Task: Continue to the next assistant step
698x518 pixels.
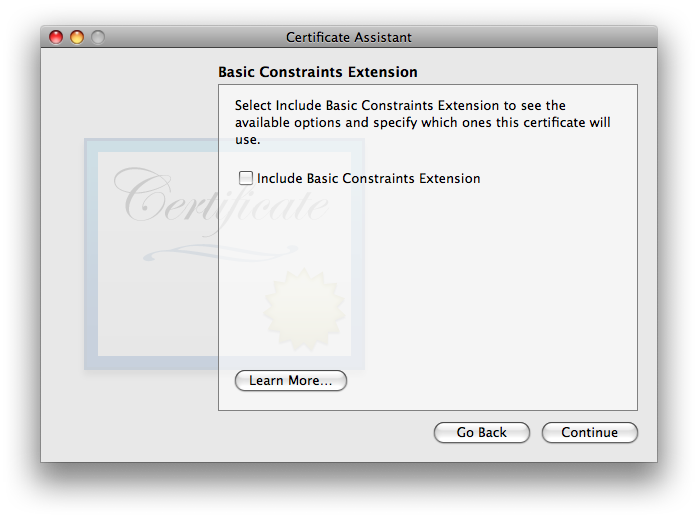Action: pos(589,432)
